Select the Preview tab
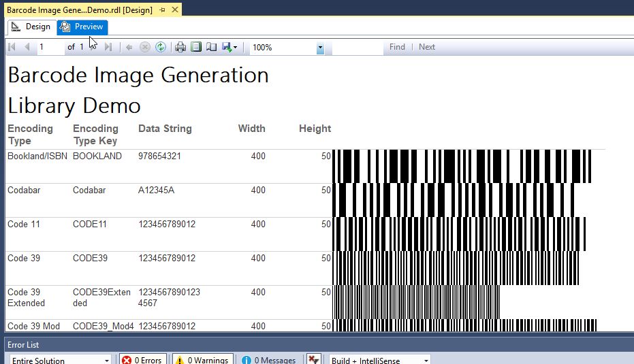This screenshot has height=364, width=634. tap(82, 27)
